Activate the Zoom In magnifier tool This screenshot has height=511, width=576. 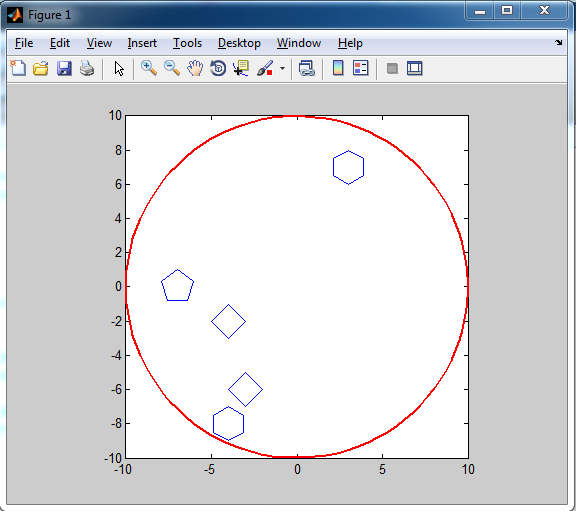(149, 68)
